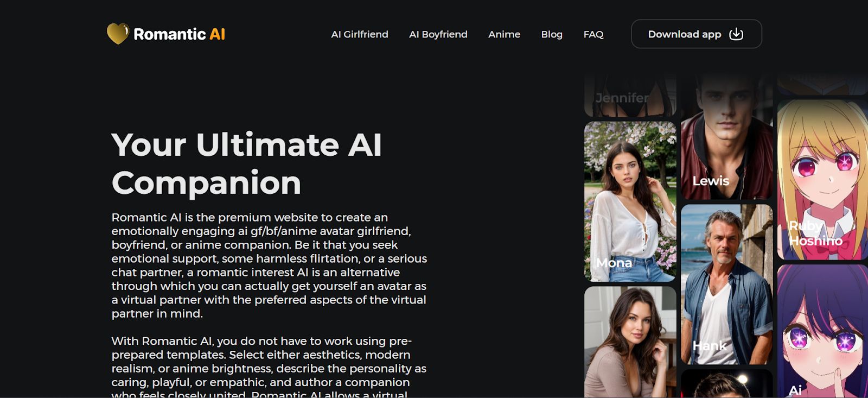
Task: Click the Romantic AI brand text
Action: (179, 34)
